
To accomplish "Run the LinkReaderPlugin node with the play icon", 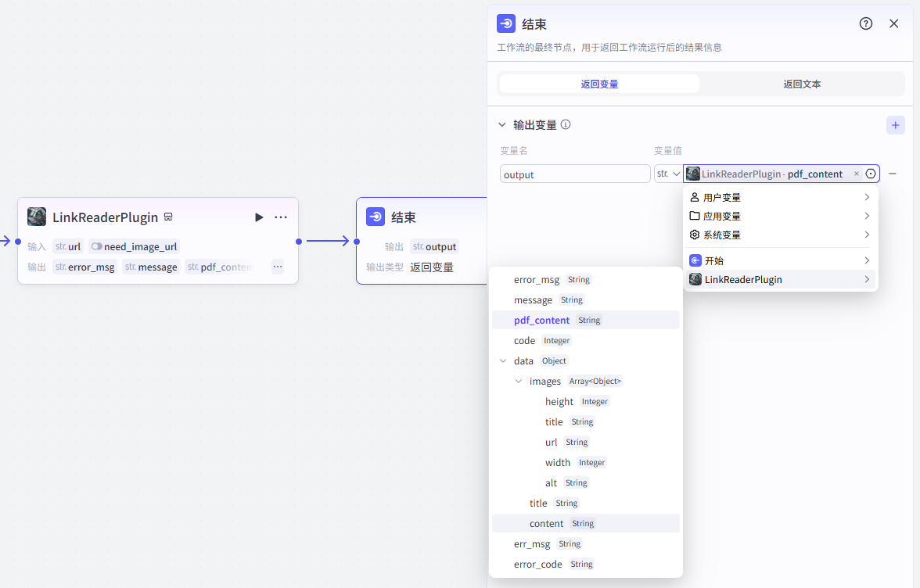I will [259, 217].
